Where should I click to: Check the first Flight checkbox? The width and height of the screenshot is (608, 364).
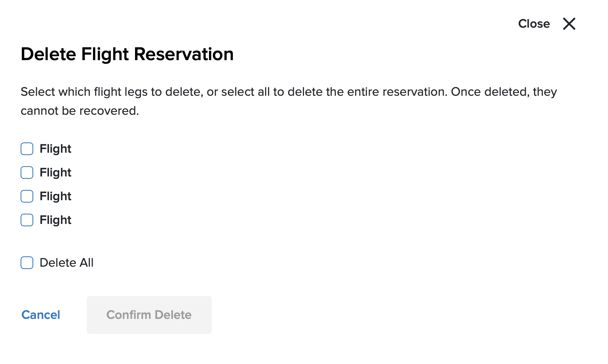click(27, 149)
